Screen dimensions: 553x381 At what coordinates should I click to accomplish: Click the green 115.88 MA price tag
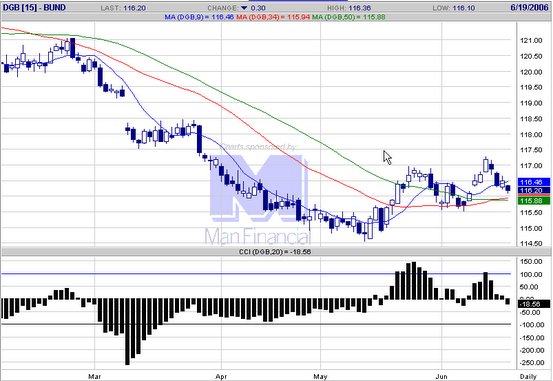pos(534,201)
